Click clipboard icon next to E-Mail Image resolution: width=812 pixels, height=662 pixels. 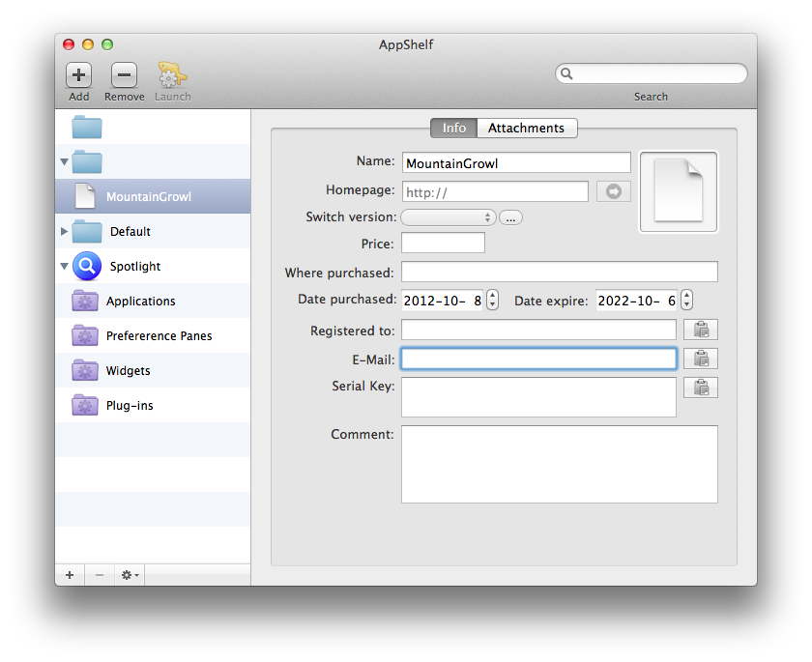(701, 359)
